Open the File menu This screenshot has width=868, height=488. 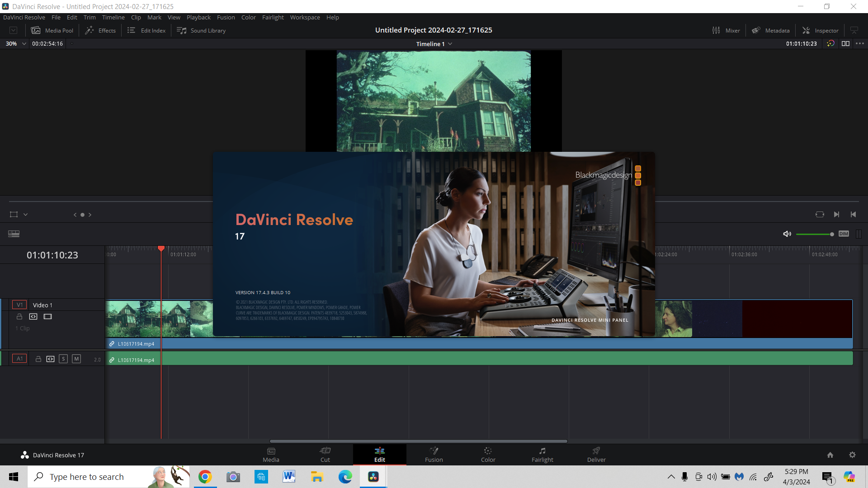pyautogui.click(x=56, y=17)
